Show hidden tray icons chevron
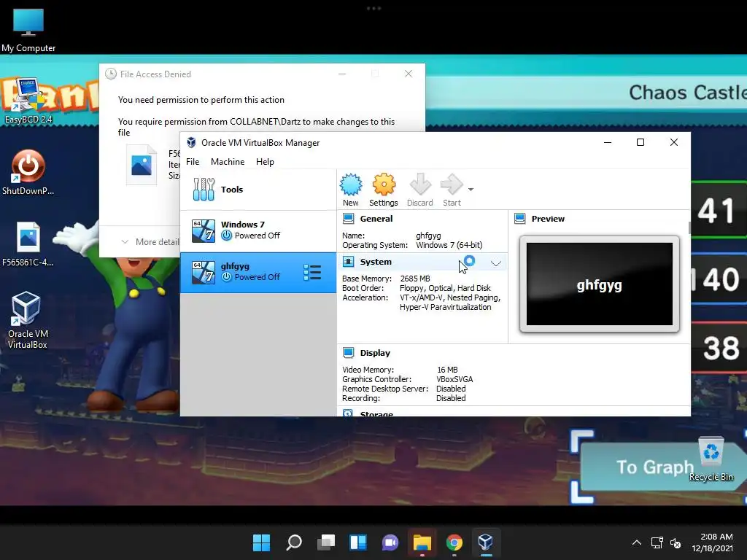 [x=636, y=542]
